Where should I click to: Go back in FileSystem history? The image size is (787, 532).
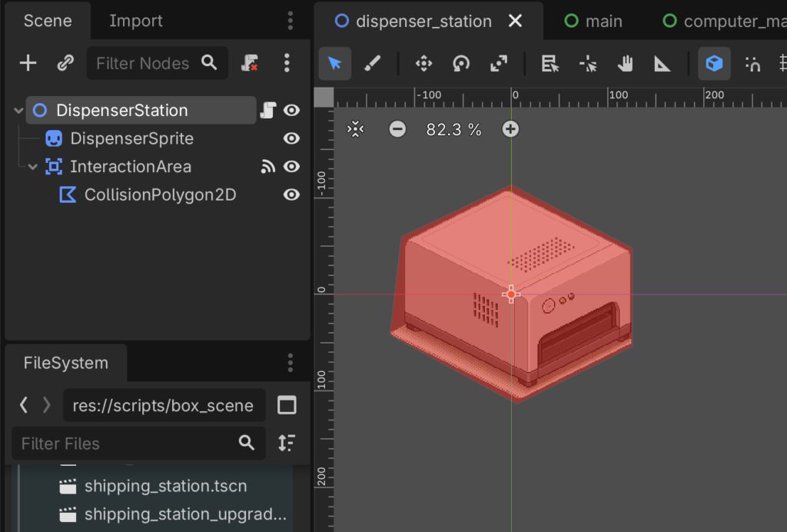[23, 404]
